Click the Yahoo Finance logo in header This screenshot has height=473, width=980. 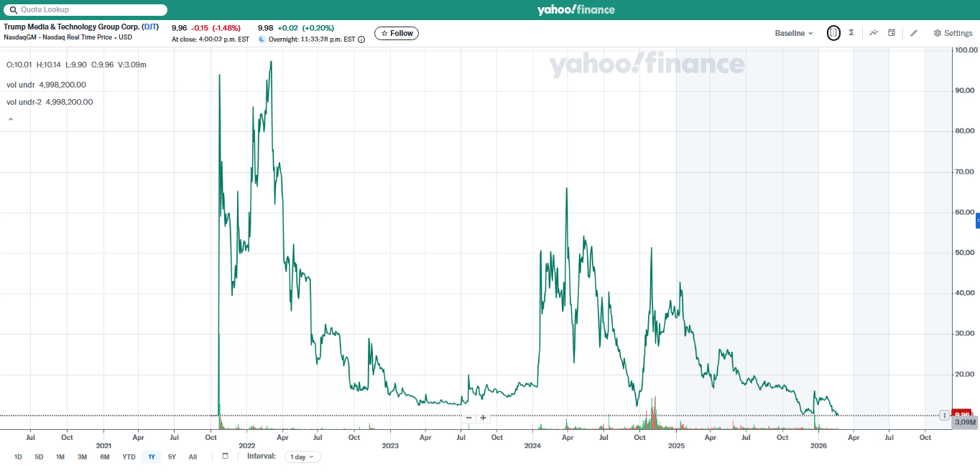click(575, 10)
